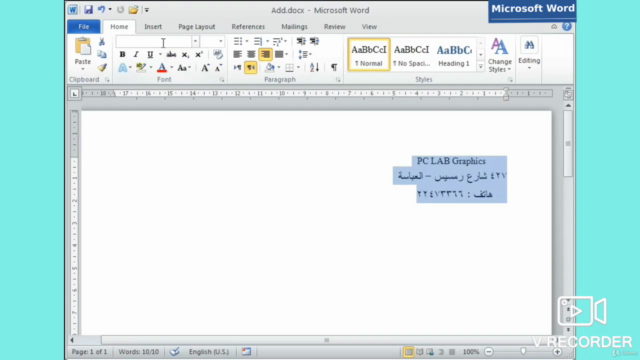Click the Word application icon in title bar
This screenshot has height=360, width=640.
pyautogui.click(x=73, y=10)
